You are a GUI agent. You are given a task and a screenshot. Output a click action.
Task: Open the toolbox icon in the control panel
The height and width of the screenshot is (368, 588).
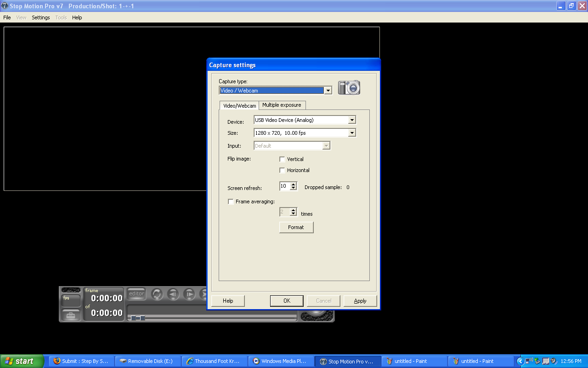tap(71, 316)
